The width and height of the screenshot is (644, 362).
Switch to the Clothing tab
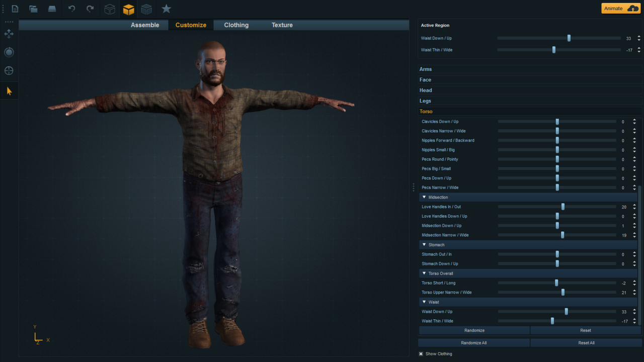coord(236,25)
